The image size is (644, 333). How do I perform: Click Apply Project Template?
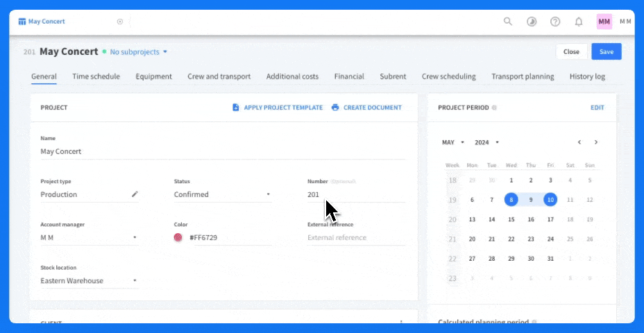[278, 108]
